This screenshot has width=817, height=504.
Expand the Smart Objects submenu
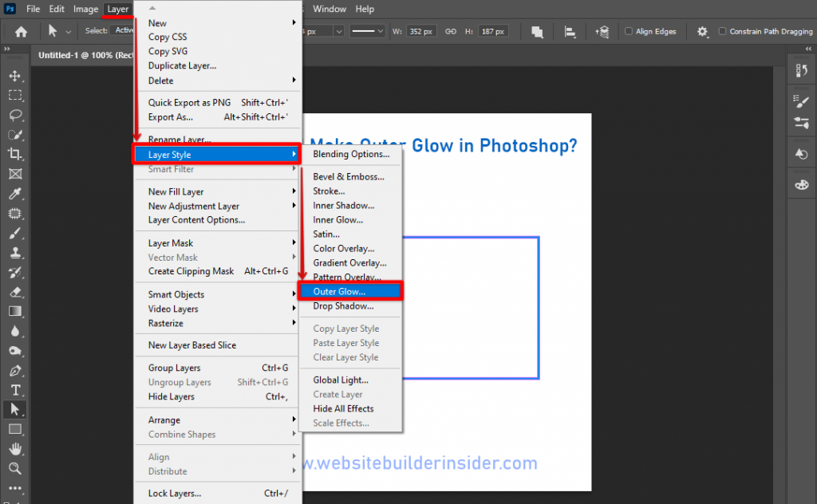(176, 293)
